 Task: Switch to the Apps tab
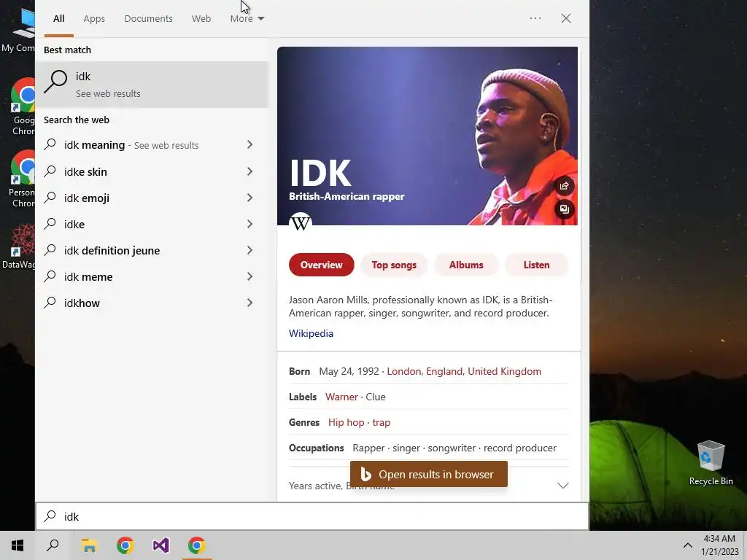click(94, 18)
